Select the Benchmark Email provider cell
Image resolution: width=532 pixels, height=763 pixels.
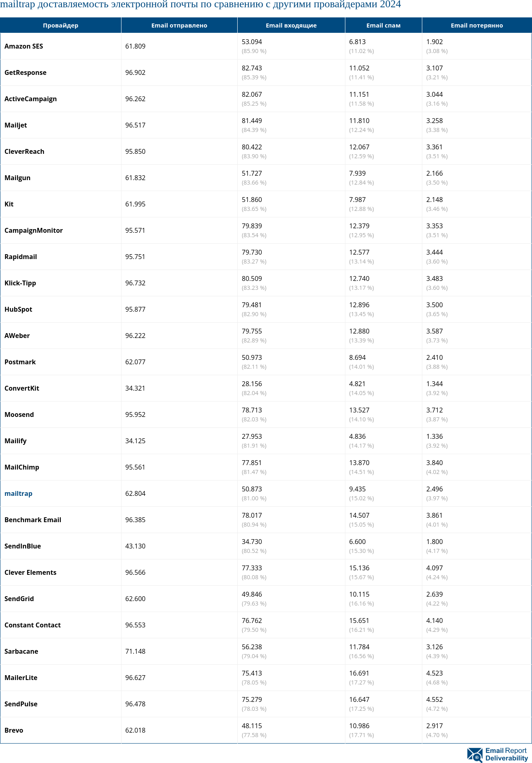tap(33, 520)
